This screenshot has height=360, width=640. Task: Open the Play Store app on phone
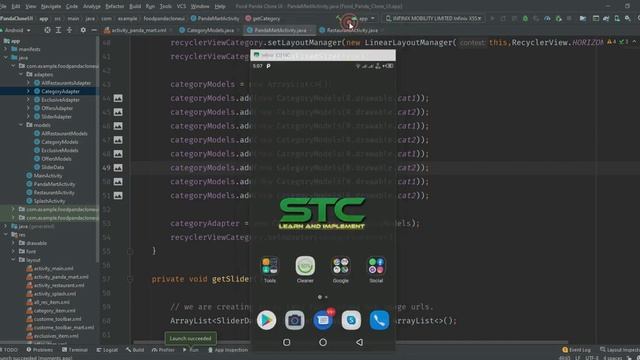(x=267, y=320)
